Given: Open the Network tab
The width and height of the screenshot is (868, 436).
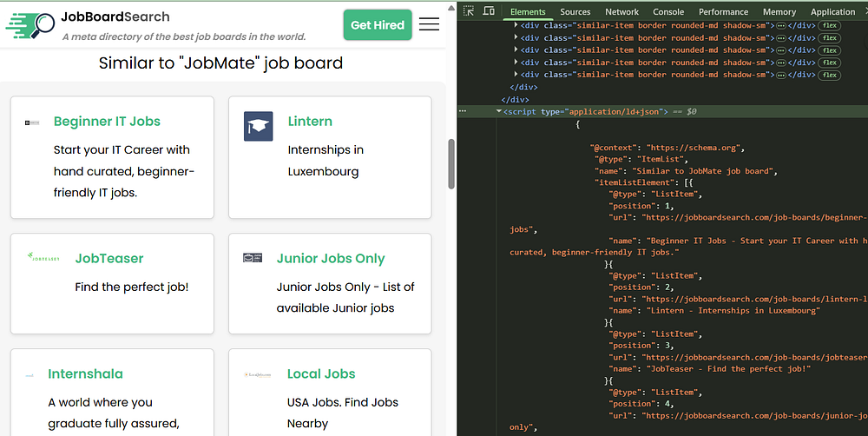Looking at the screenshot, I should (x=621, y=11).
